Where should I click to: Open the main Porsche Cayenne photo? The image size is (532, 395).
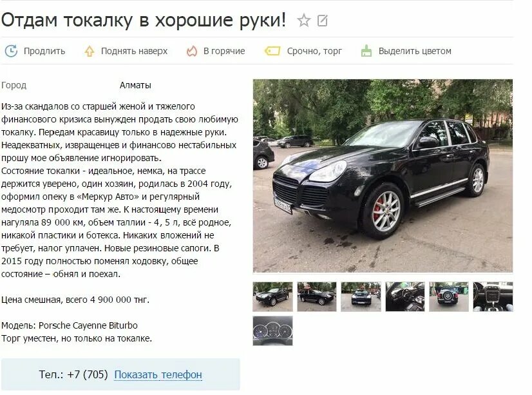(383, 176)
